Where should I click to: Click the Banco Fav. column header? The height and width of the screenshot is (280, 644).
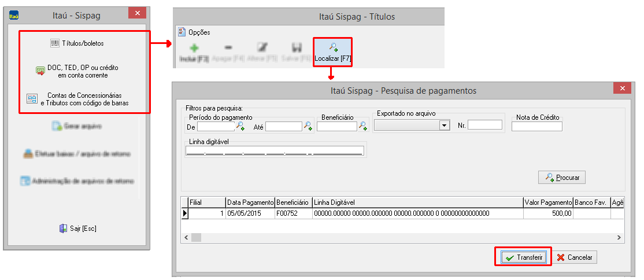592,202
